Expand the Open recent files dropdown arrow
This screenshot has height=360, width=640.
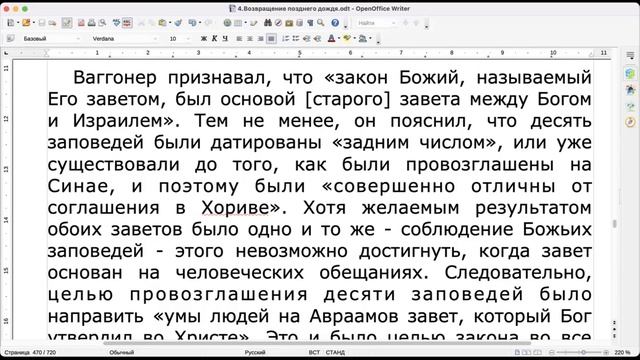[x=33, y=23]
